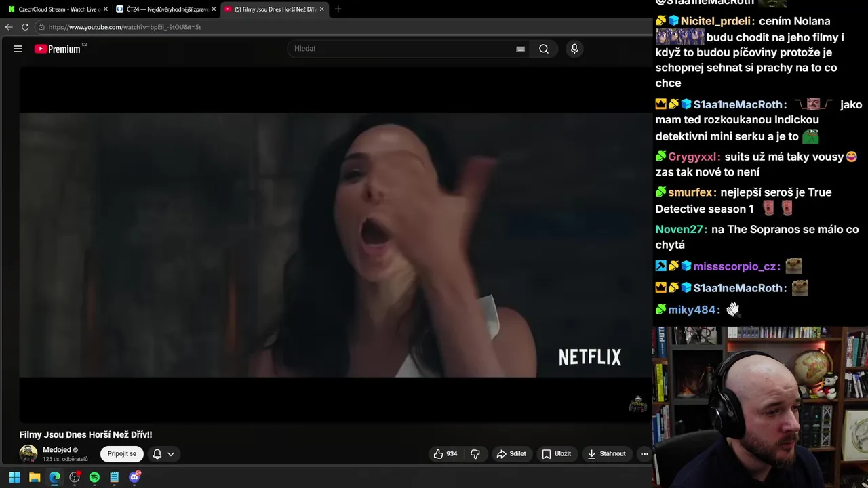Click username Noven27 in chat
Viewport: 868px width, 488px height.
click(x=680, y=230)
